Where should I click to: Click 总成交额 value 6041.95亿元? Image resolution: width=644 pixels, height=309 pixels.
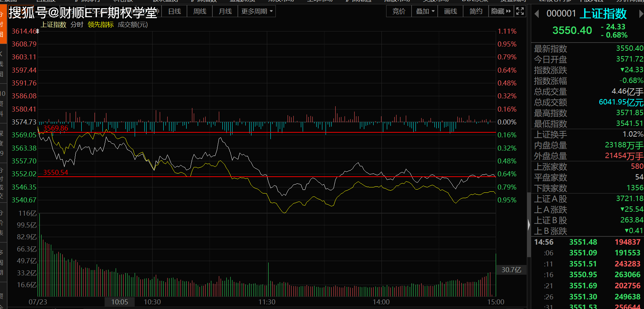tap(621, 102)
